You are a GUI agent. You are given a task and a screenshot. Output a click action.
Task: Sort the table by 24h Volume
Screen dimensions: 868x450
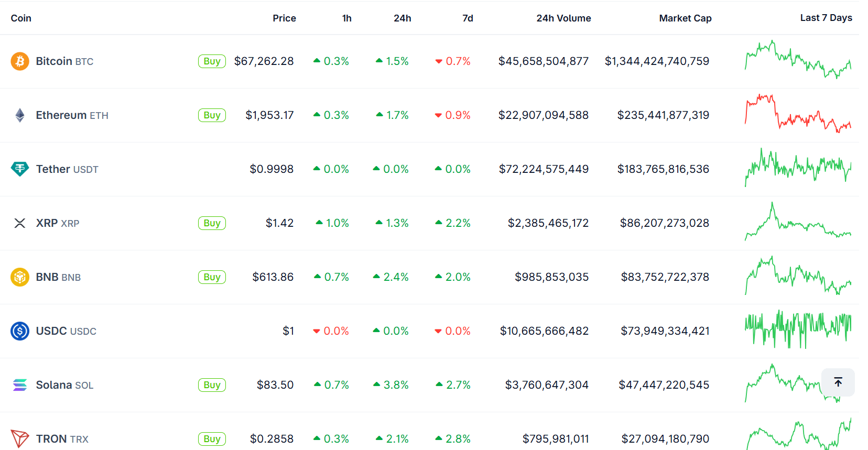(563, 18)
